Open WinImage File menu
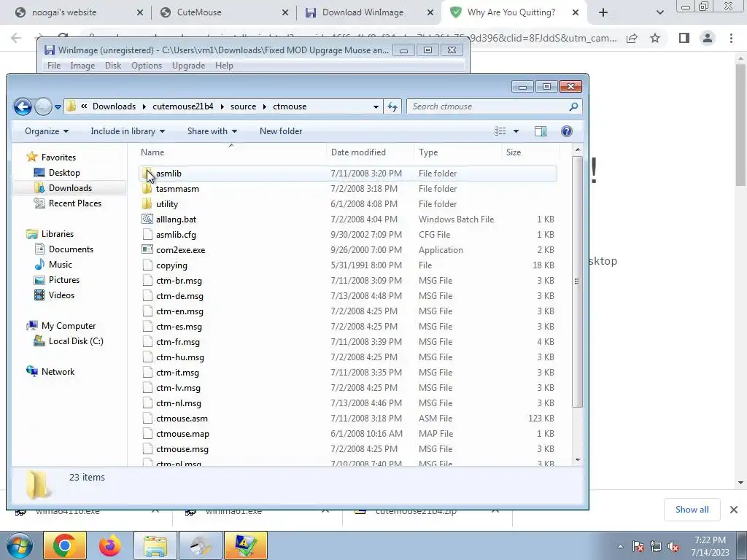Screen dimensions: 747x560 (x=54, y=66)
